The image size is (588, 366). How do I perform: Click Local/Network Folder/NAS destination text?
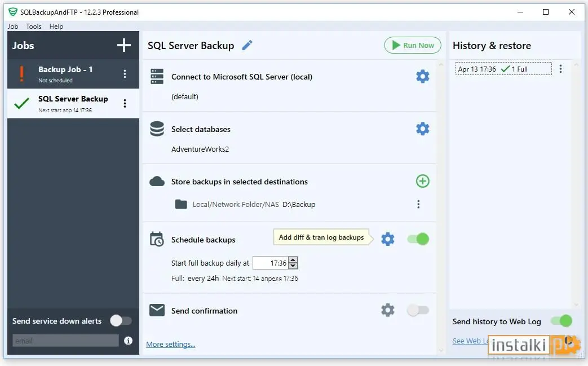point(236,204)
